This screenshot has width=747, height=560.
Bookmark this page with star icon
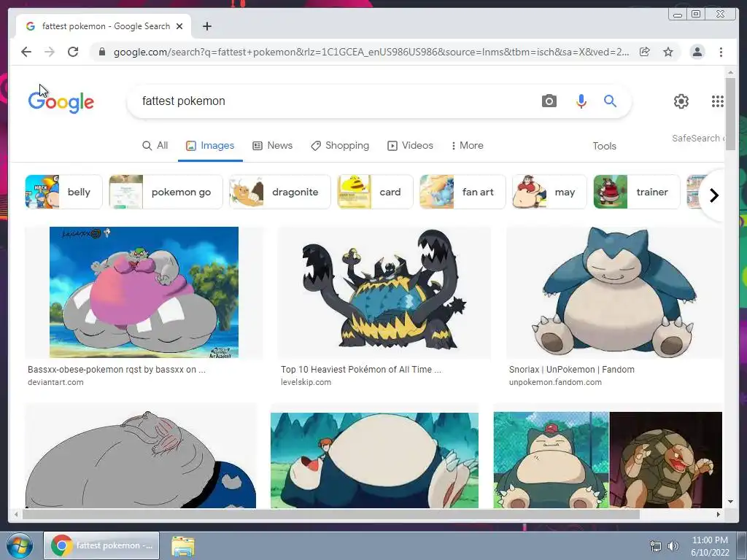coord(668,52)
